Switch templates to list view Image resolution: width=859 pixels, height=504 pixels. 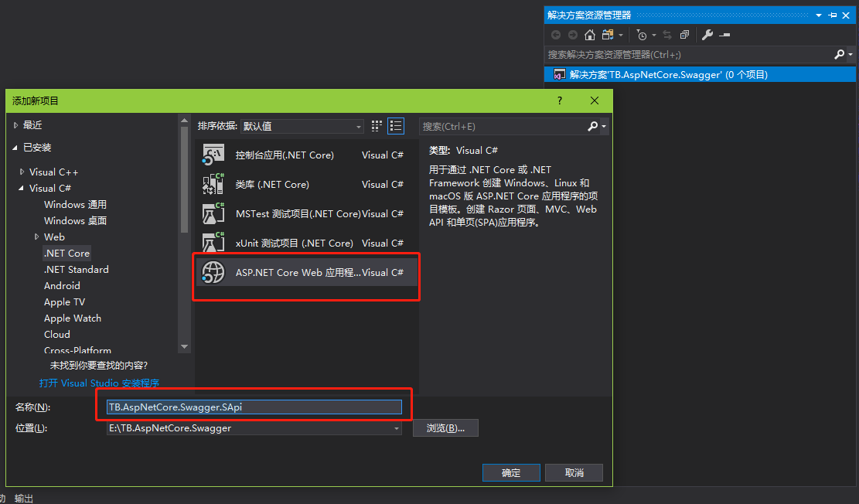point(395,125)
